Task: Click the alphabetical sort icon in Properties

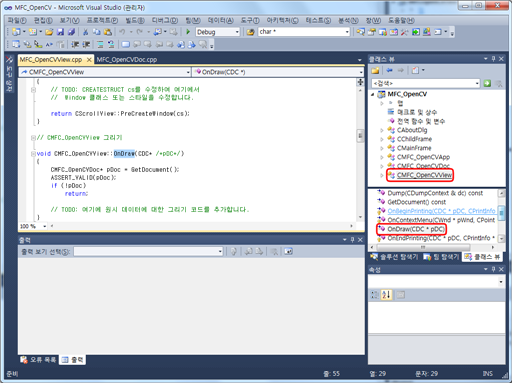Action: (387, 295)
